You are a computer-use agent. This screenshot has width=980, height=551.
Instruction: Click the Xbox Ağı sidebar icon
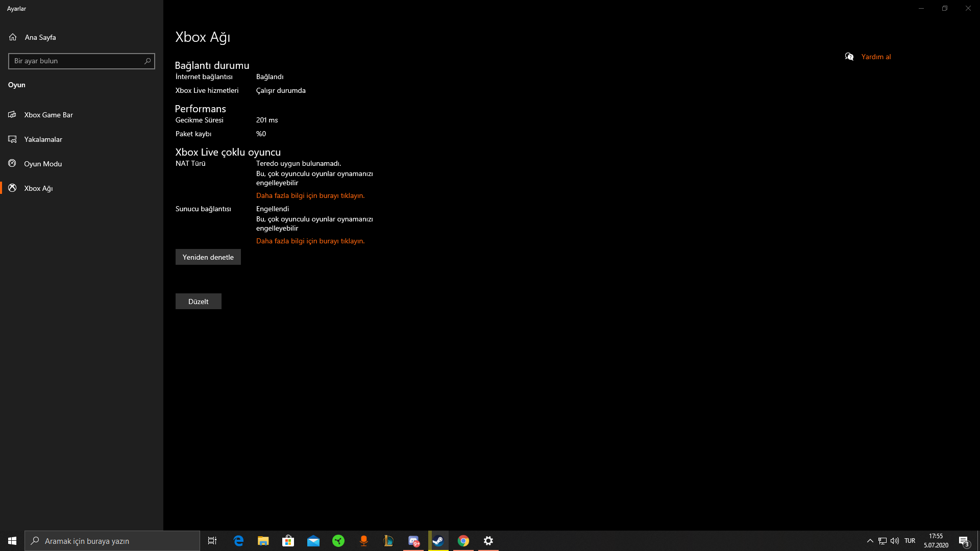pyautogui.click(x=12, y=188)
